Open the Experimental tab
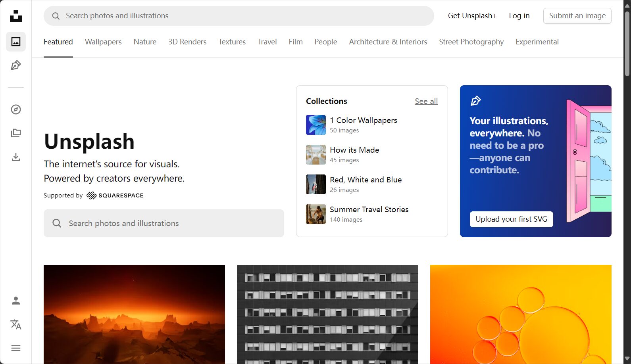The width and height of the screenshot is (631, 364). [x=537, y=42]
